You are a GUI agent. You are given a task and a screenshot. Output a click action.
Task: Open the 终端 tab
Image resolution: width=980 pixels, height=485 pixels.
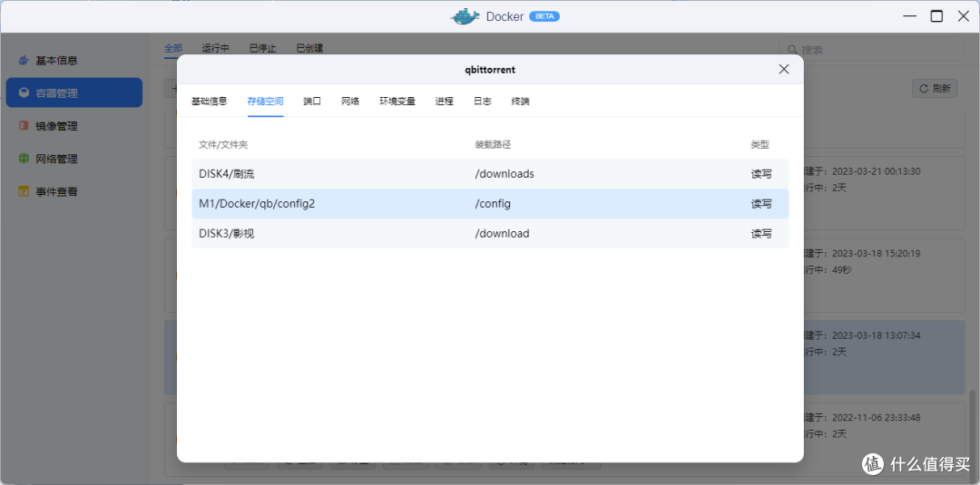(x=520, y=102)
